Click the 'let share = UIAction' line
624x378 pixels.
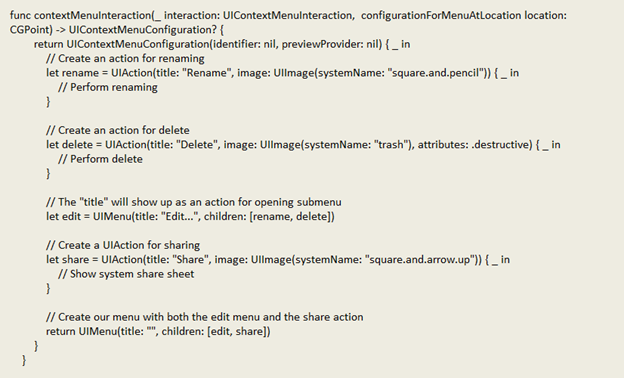pos(278,259)
